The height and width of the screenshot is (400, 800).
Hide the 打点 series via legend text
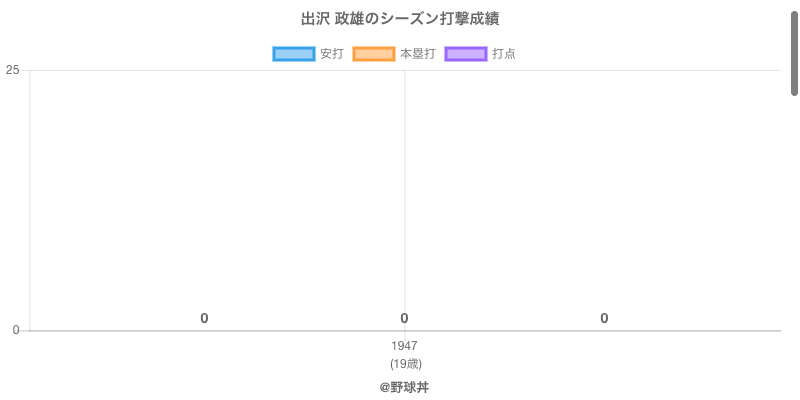pos(504,54)
